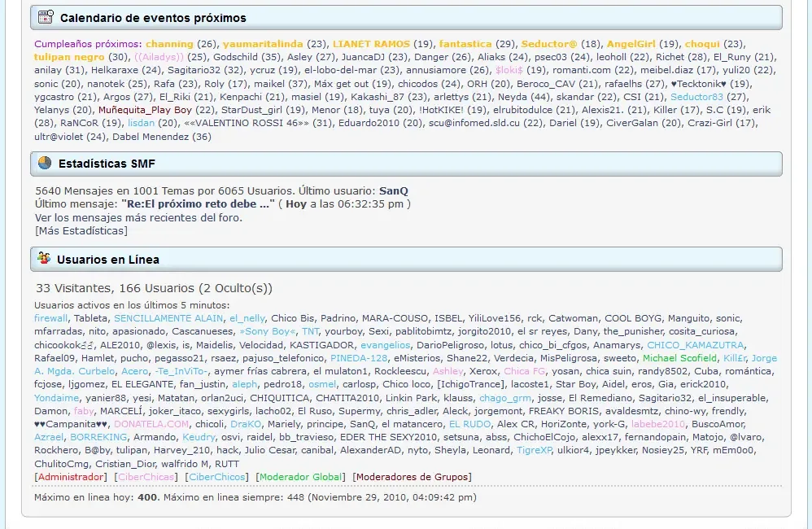Viewport: 812px width, 529px height.
Task: View yaumaritalinda's profile
Action: pyautogui.click(x=263, y=44)
